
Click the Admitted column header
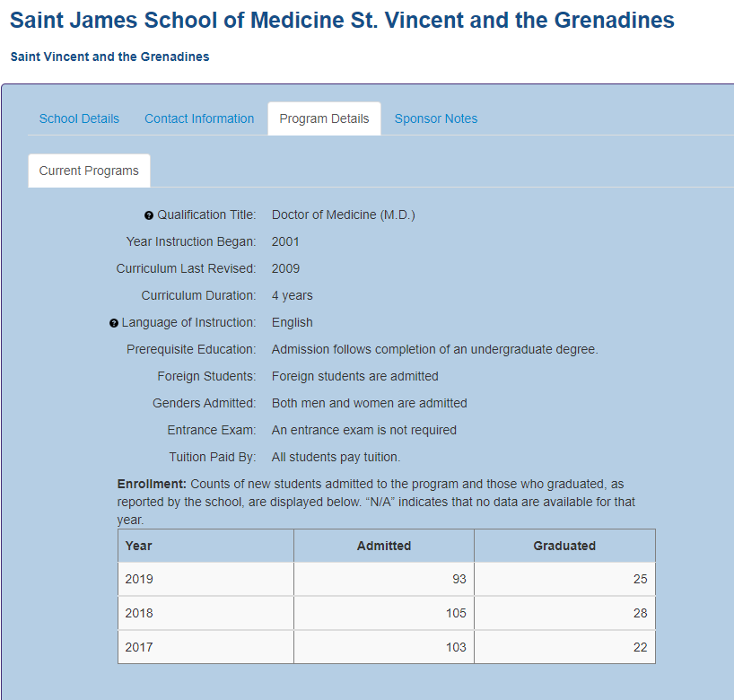(x=384, y=546)
